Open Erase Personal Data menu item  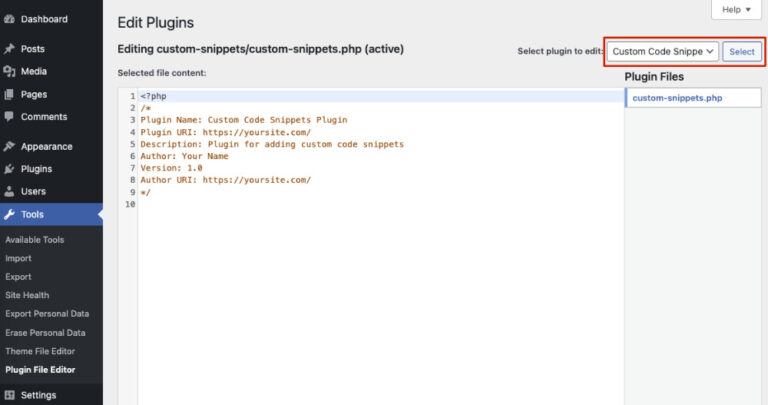[45, 332]
